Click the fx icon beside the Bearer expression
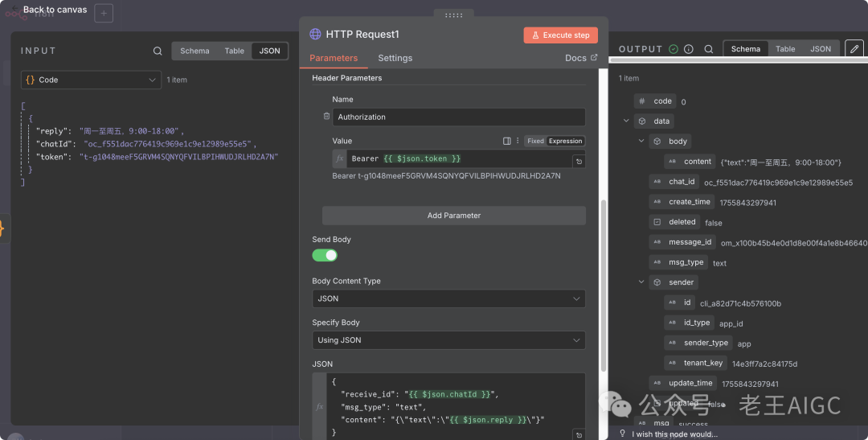The width and height of the screenshot is (868, 440). 339,158
